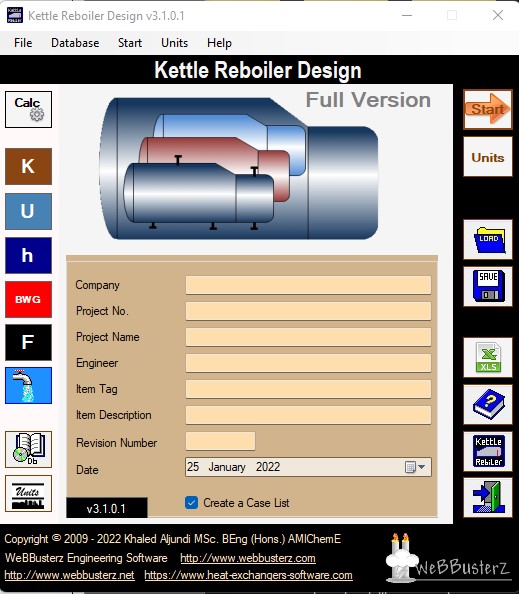519x594 pixels.
Task: Click the Full Version text
Action: pos(368,100)
